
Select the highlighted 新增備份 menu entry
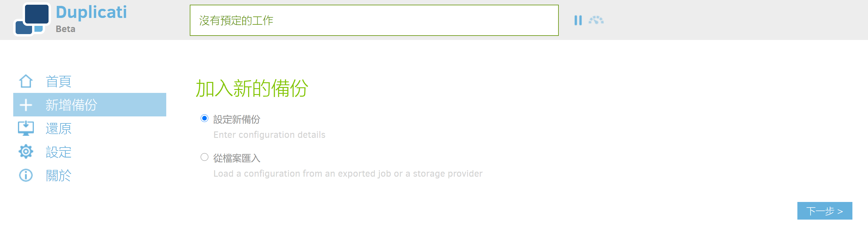[x=90, y=105]
